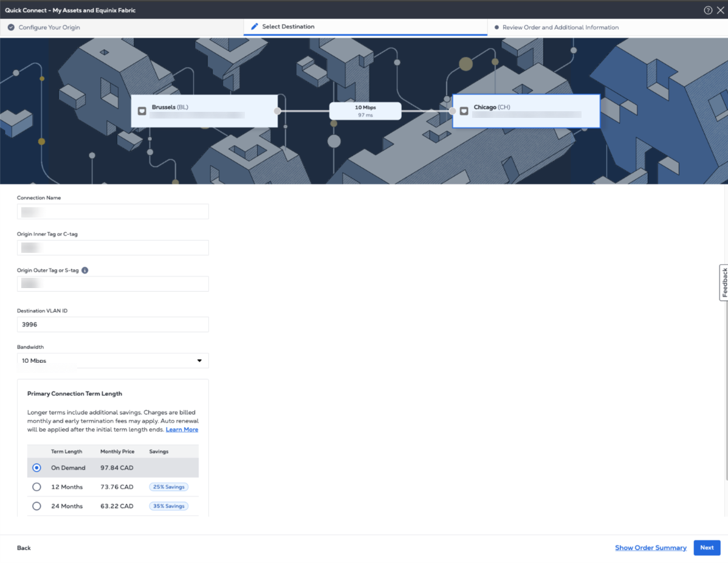Close the Quick Connect dialog
The width and height of the screenshot is (728, 564).
pos(720,10)
